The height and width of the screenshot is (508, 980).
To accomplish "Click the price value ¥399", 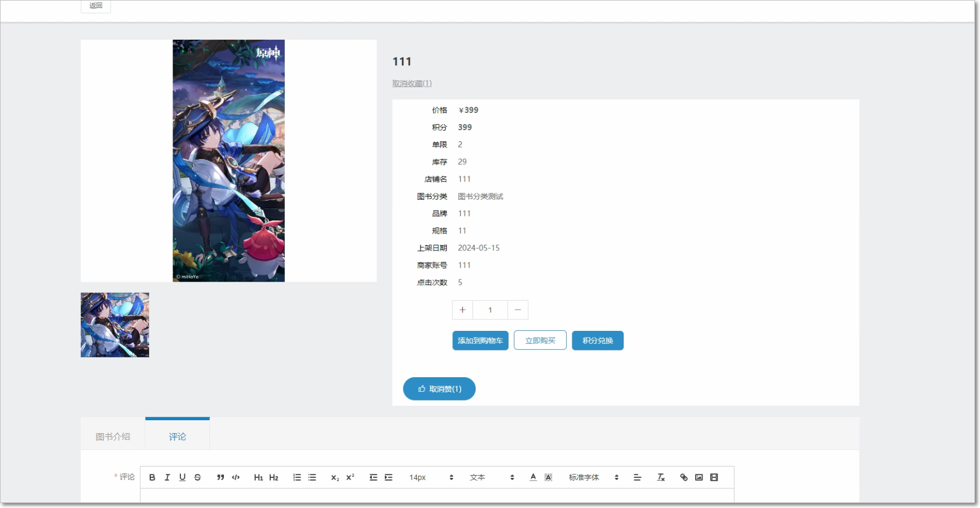I will pos(468,110).
